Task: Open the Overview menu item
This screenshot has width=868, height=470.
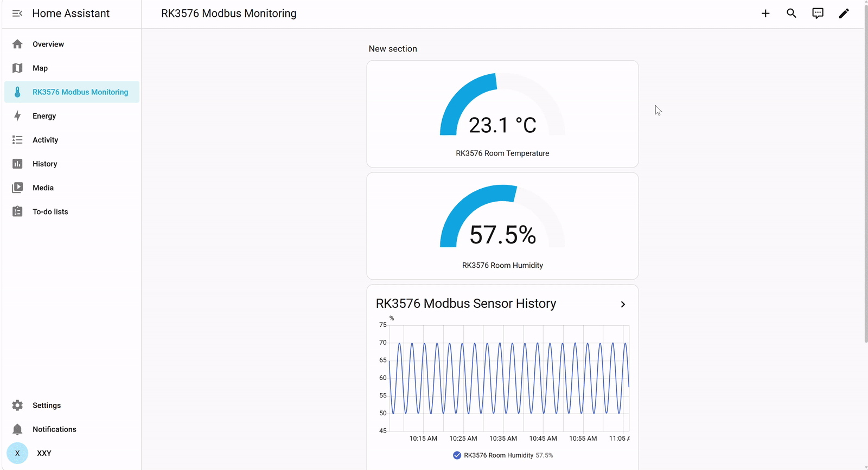Action: (72, 44)
